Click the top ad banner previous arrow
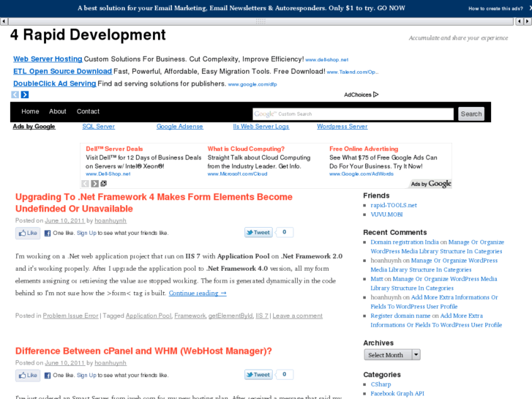Image resolution: width=532 pixels, height=399 pixels. pos(15,94)
